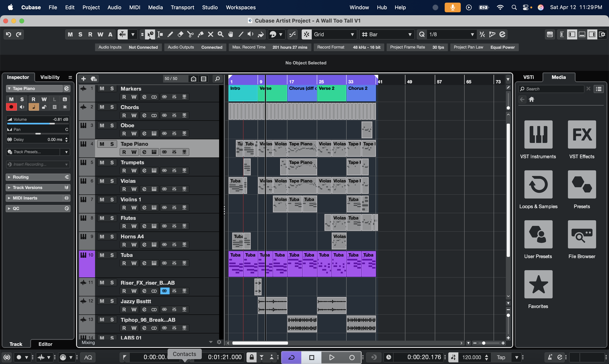Image resolution: width=609 pixels, height=364 pixels.
Task: Click the transport Record button
Action: [x=352, y=357]
